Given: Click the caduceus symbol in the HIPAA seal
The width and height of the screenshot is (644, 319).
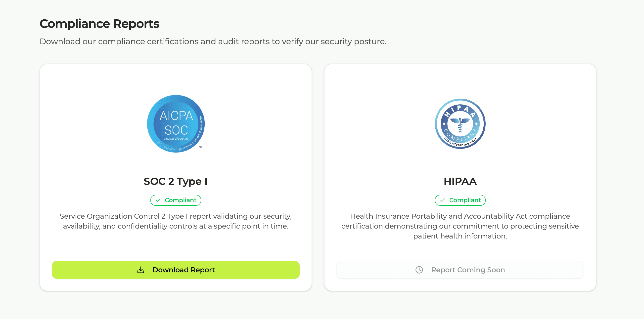Looking at the screenshot, I should pos(460,124).
